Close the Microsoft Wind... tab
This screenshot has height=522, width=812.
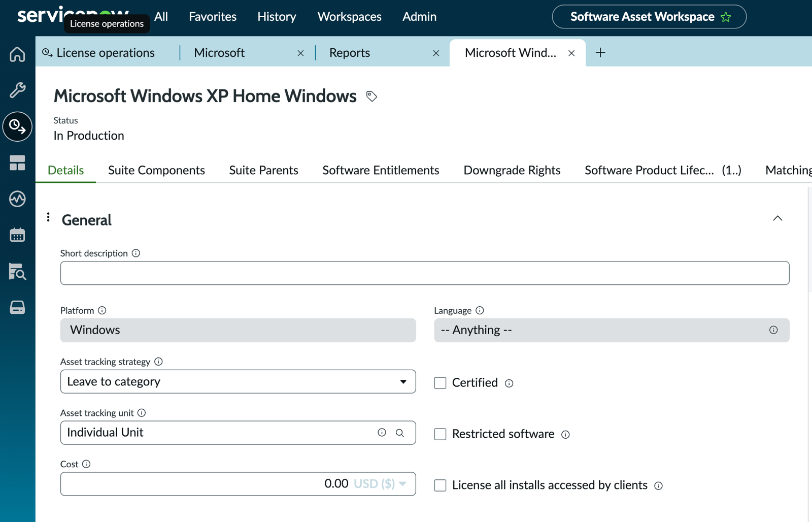click(571, 53)
